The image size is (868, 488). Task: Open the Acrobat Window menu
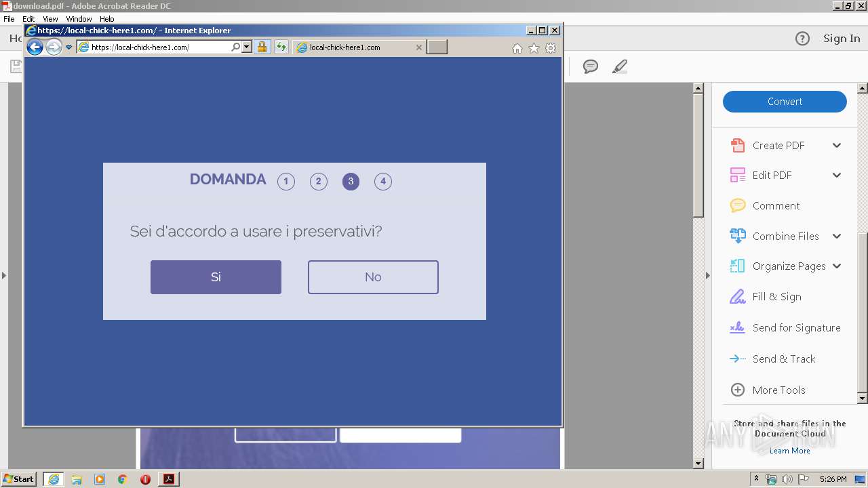pyautogui.click(x=79, y=19)
